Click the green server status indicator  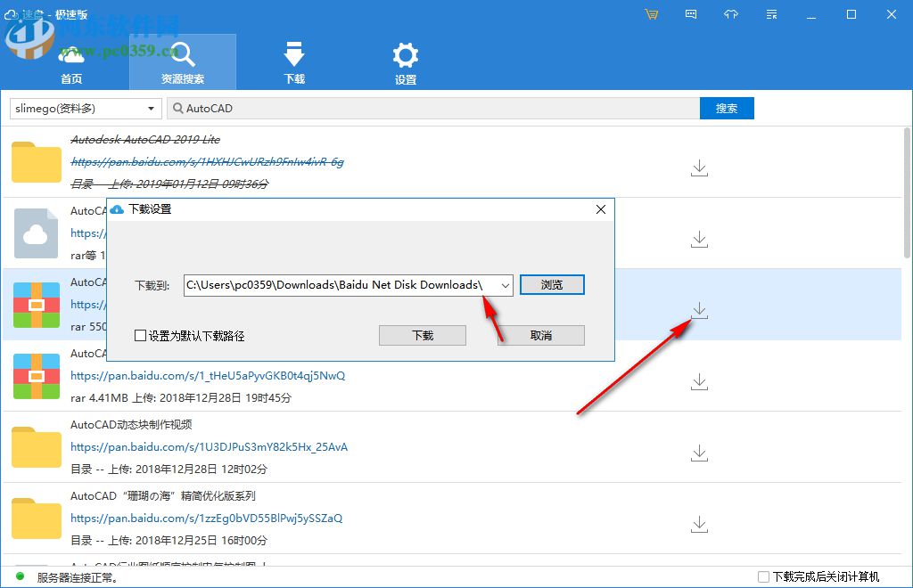pos(20,576)
